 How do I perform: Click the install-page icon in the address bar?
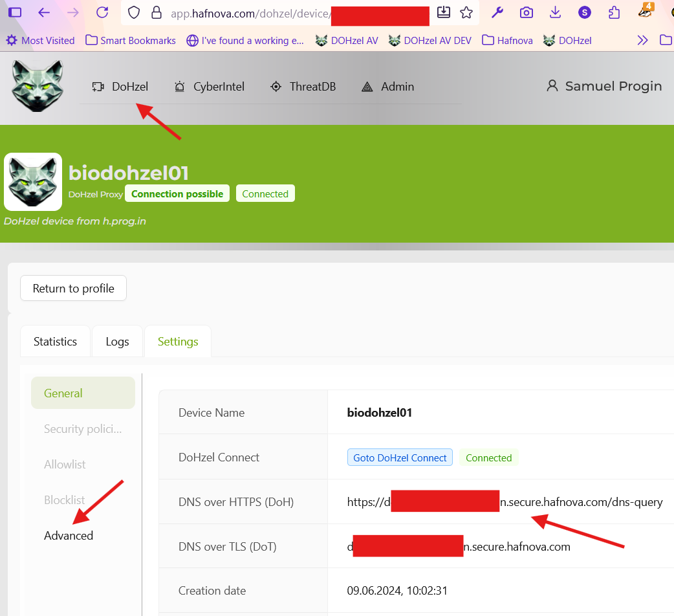(444, 12)
